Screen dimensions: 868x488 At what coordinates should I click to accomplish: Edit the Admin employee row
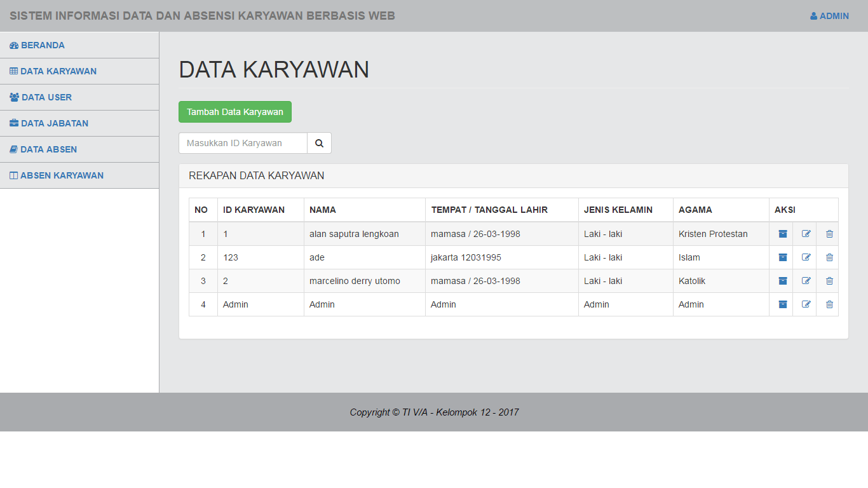pos(806,304)
